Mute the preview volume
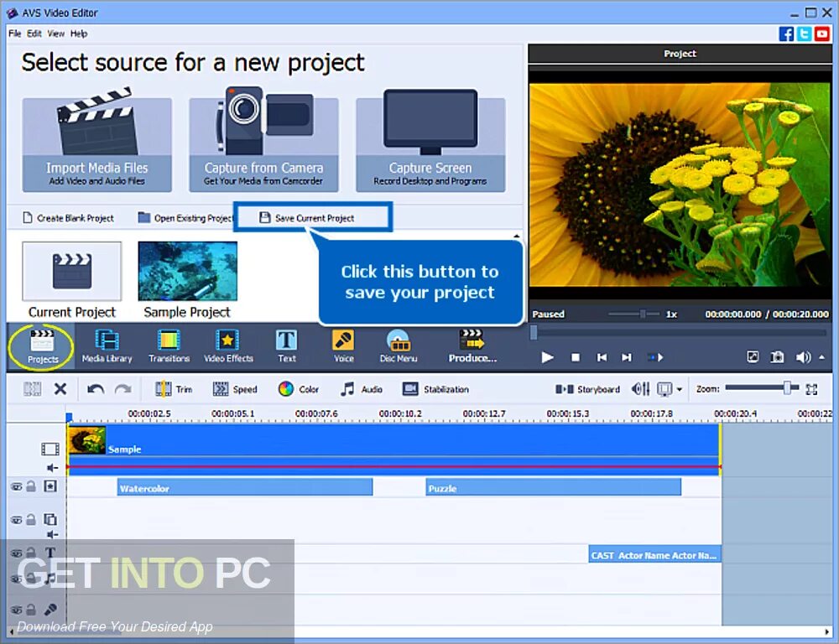This screenshot has height=644, width=839. point(803,357)
